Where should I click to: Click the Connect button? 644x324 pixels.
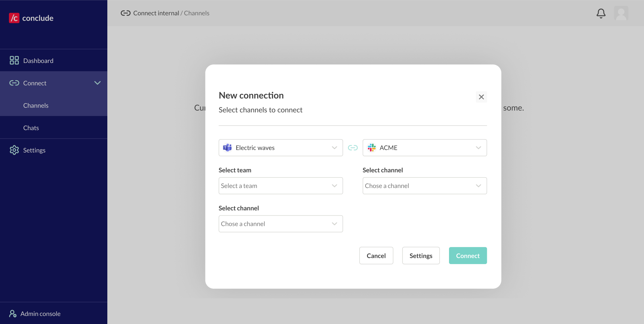tap(468, 256)
